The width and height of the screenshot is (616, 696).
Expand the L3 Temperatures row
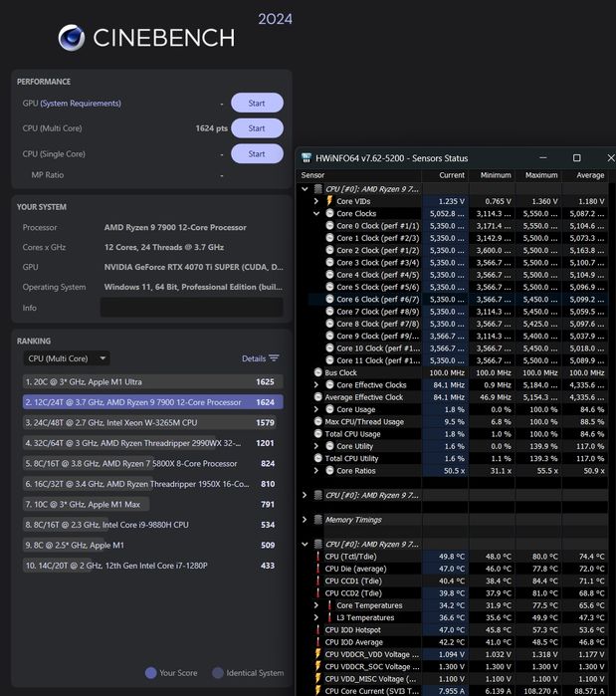point(316,617)
